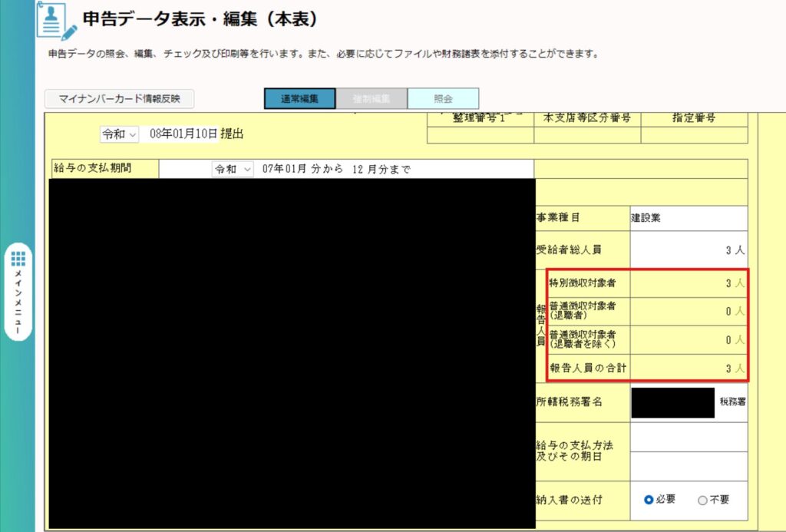
Task: Select 必要 for 納入書の送付
Action: coord(649,500)
